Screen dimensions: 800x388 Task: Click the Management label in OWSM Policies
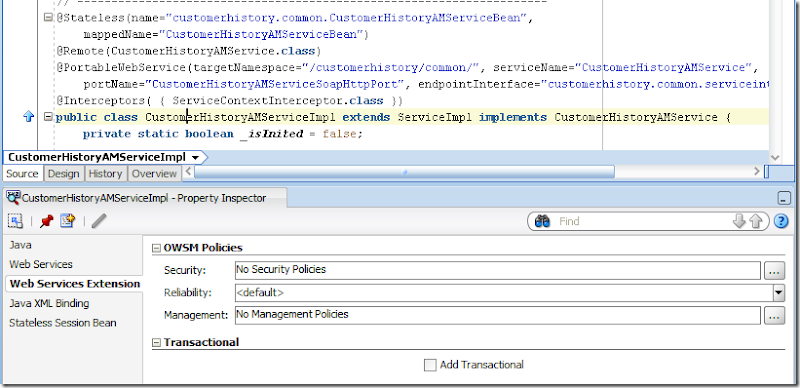(x=196, y=315)
